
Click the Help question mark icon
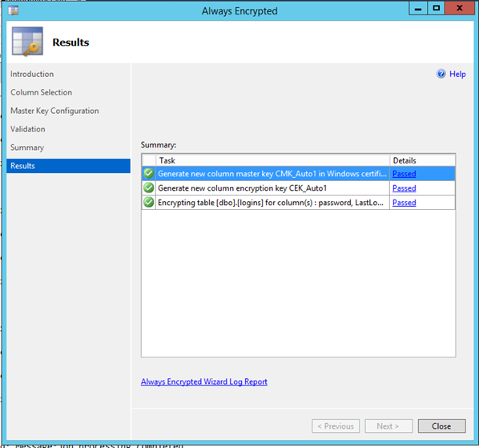pos(441,74)
